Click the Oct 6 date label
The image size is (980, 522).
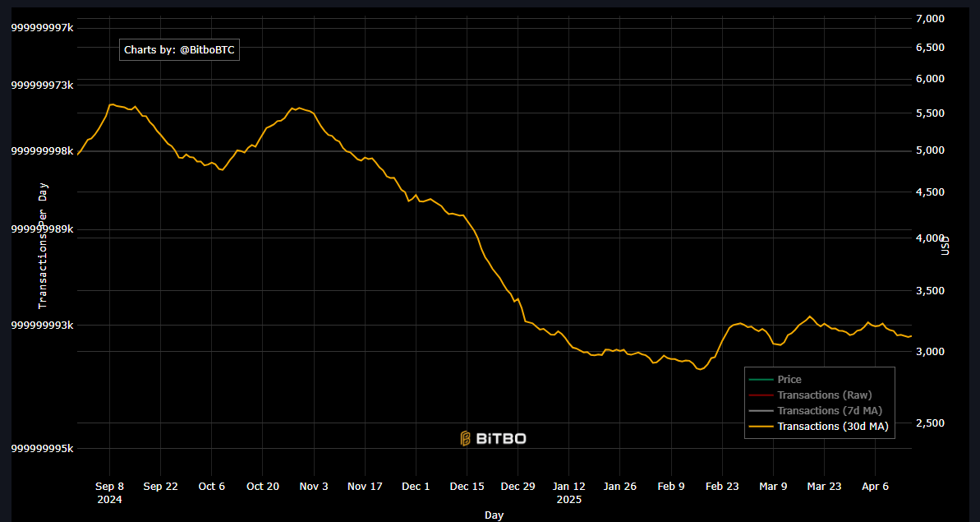click(211, 487)
